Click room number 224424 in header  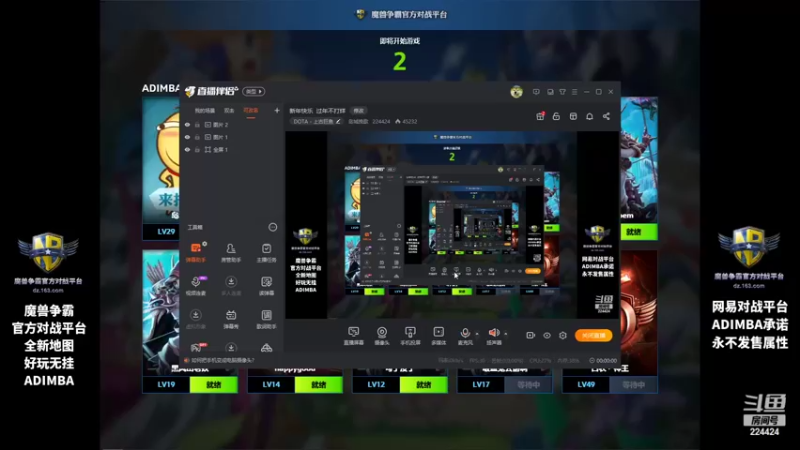click(381, 121)
